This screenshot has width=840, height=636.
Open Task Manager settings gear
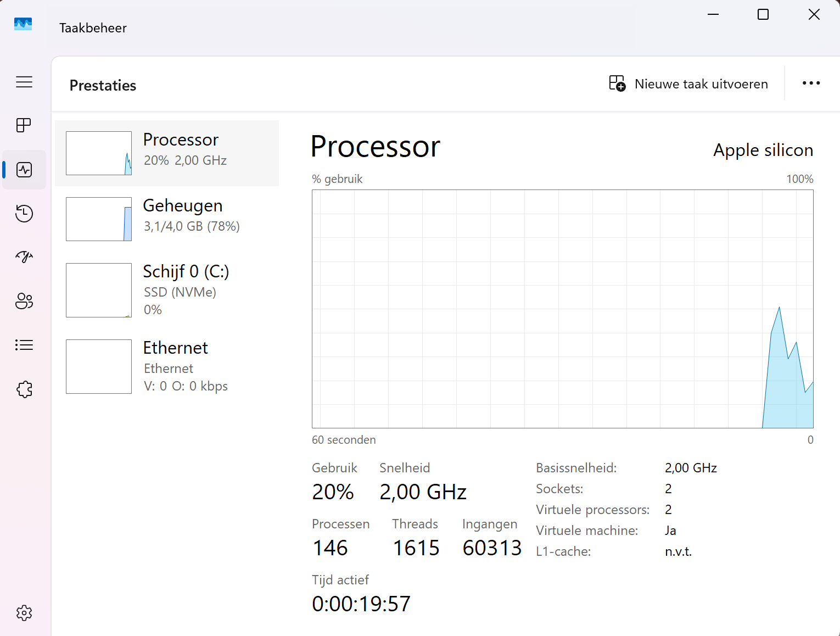[x=24, y=613]
